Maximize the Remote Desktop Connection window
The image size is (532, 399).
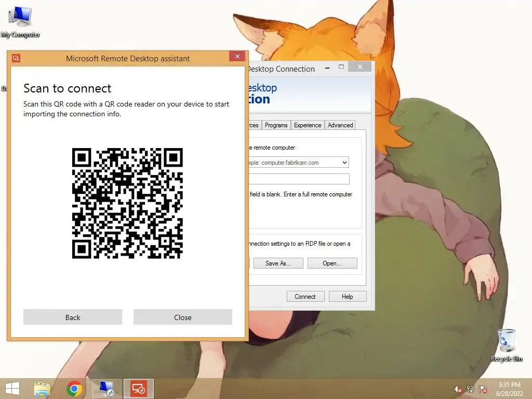341,67
